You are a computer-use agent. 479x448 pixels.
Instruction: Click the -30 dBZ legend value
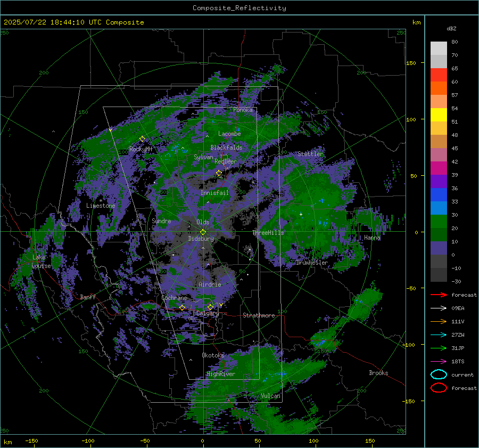pyautogui.click(x=456, y=281)
